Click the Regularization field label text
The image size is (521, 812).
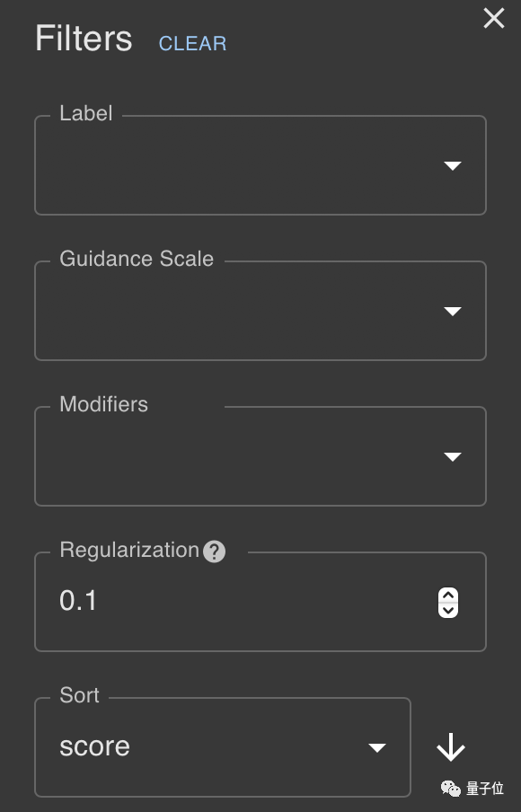pos(129,550)
